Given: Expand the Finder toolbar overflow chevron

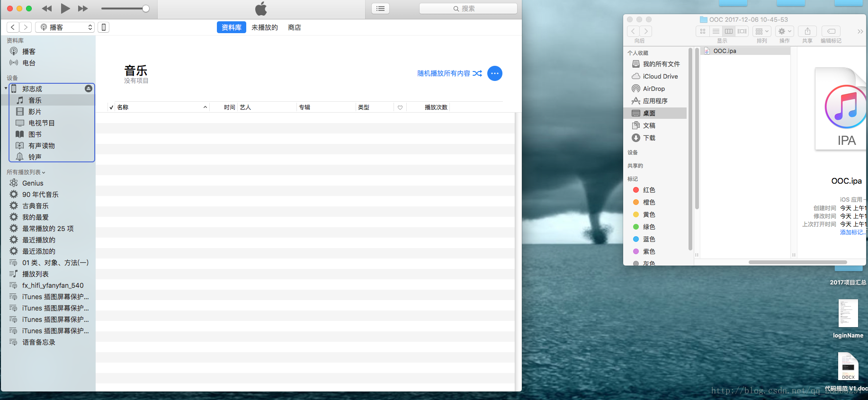Looking at the screenshot, I should [x=860, y=31].
